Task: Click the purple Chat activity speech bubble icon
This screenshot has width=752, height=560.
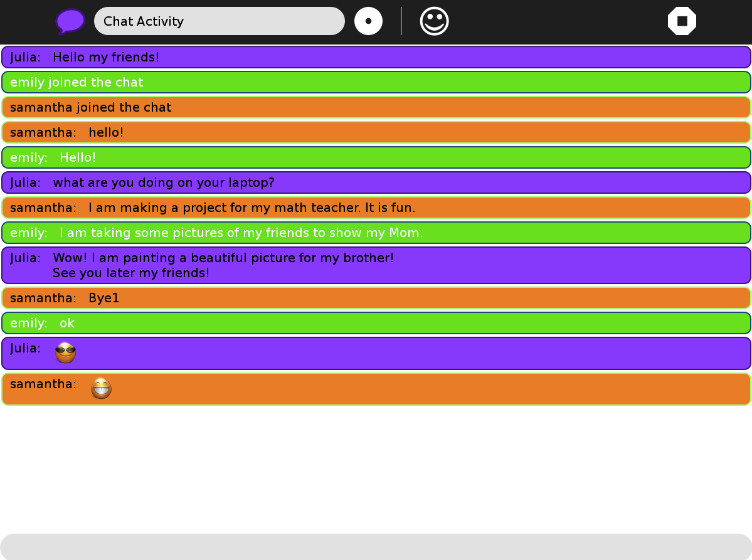Action: pos(70,21)
